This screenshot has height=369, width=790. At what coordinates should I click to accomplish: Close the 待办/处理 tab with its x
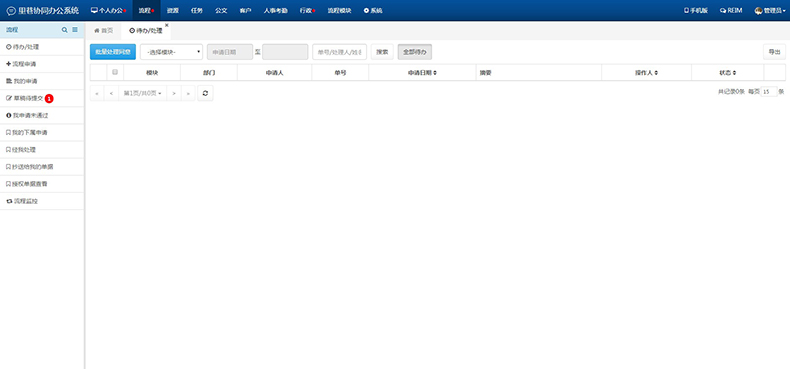(167, 25)
